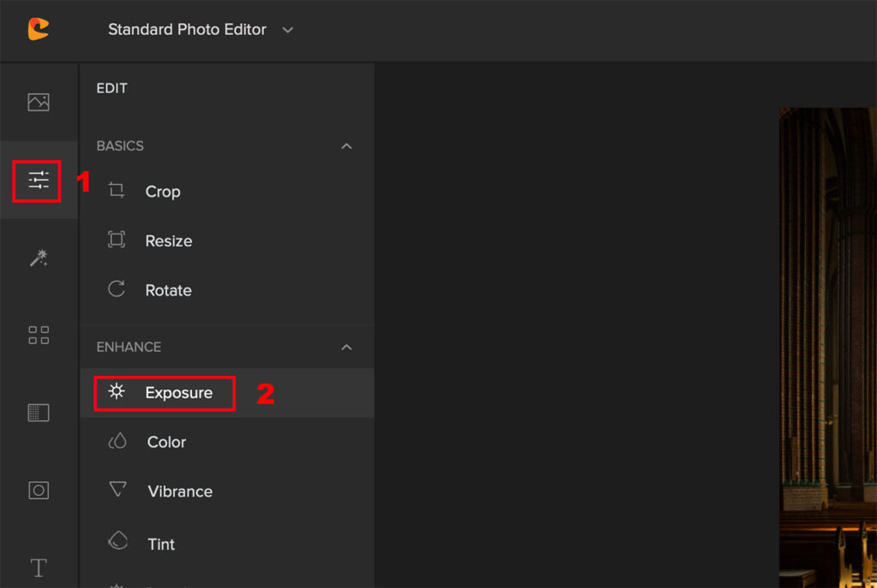Collapse the ENHANCE section chevron
The image size is (877, 588).
click(347, 347)
